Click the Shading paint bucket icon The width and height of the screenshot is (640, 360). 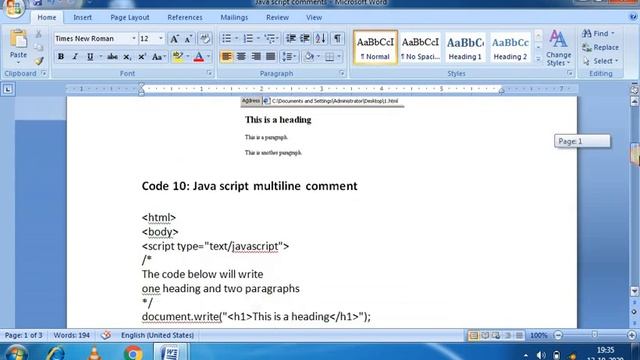tap(309, 56)
